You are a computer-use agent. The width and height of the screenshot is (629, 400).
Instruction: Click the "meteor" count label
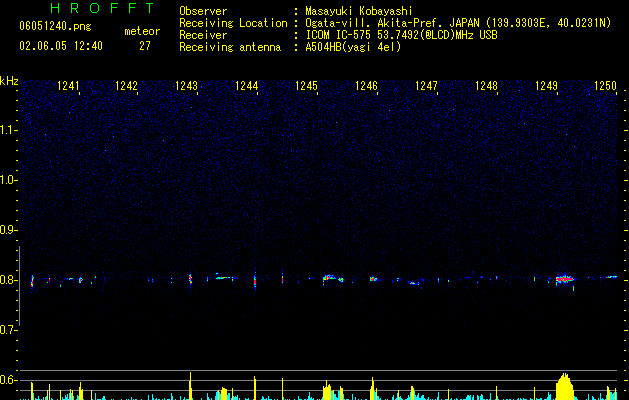click(x=142, y=31)
